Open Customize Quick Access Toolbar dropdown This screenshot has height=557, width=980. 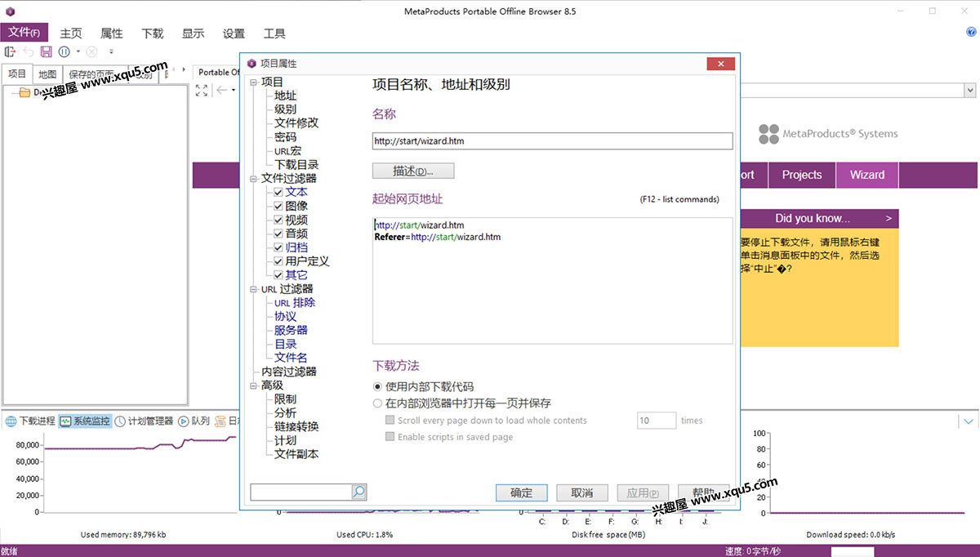111,51
